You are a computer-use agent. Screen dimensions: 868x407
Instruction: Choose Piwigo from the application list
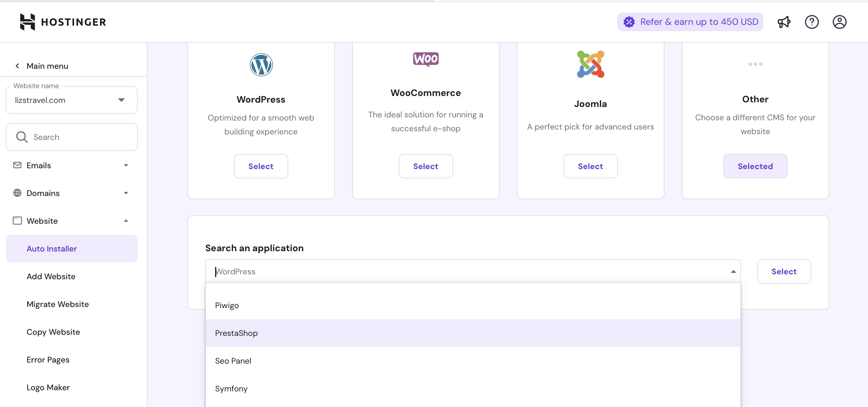473,305
